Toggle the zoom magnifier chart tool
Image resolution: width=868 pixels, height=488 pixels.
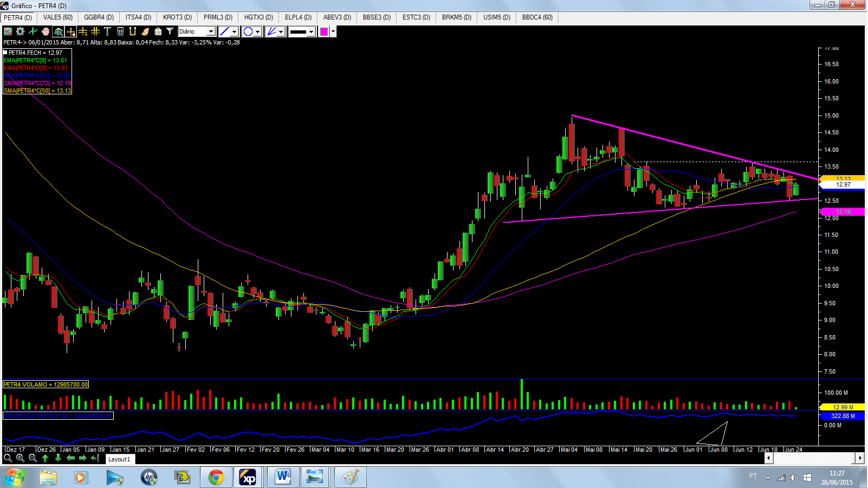coord(58,31)
